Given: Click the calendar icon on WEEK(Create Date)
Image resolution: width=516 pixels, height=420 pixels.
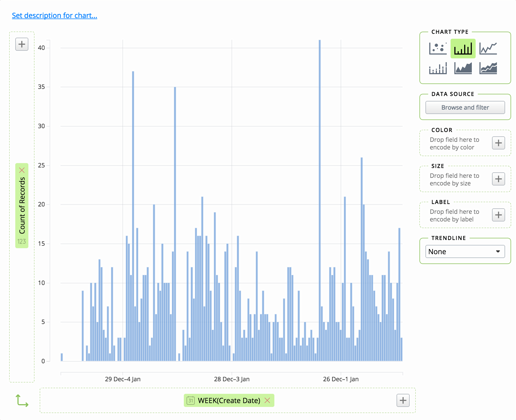Looking at the screenshot, I should click(x=191, y=400).
